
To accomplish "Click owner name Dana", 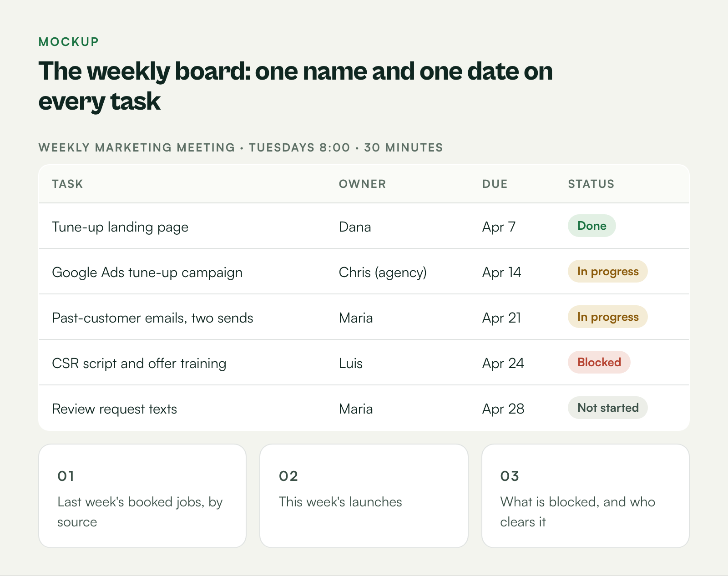I will 355,227.
